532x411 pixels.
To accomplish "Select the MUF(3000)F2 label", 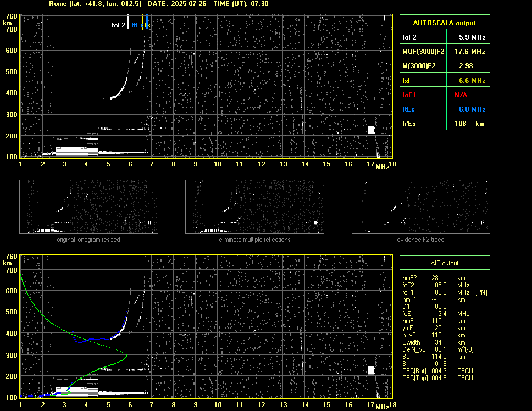I will pyautogui.click(x=423, y=52).
